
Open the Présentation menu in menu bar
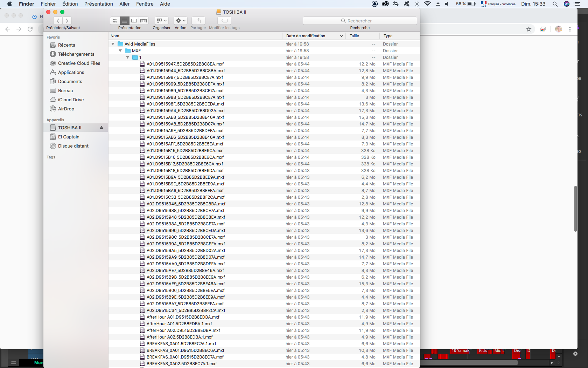tap(99, 4)
